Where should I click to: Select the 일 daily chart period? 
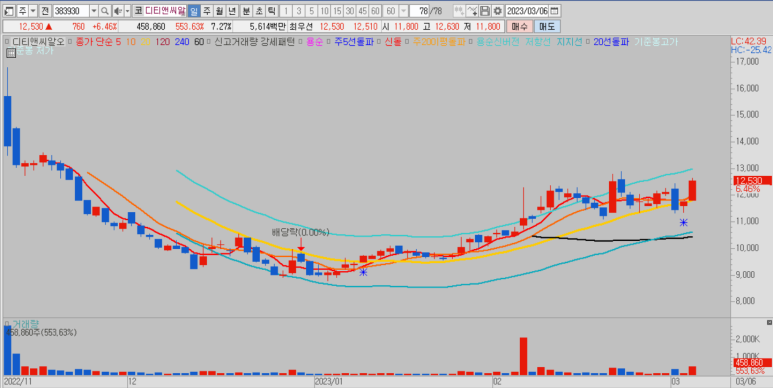click(194, 11)
